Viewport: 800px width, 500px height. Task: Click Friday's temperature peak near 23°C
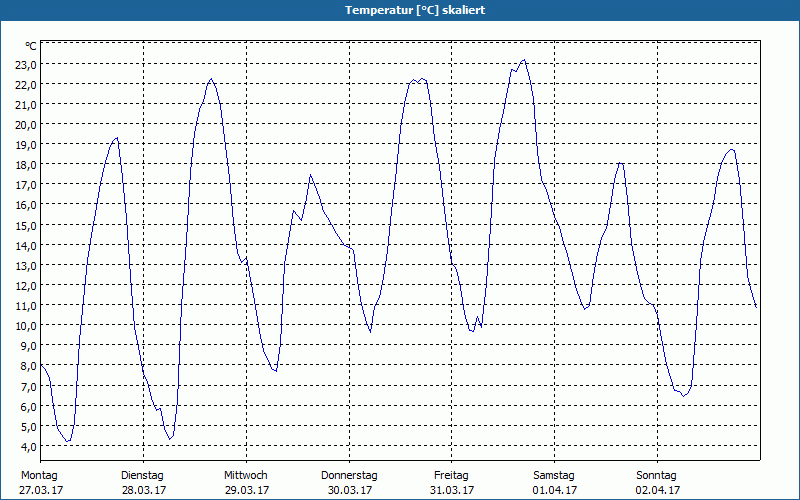(x=523, y=60)
